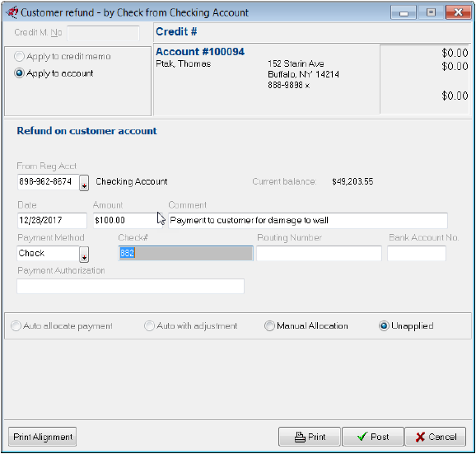Close the Customer refund dialog
The image size is (476, 454).
click(x=458, y=12)
